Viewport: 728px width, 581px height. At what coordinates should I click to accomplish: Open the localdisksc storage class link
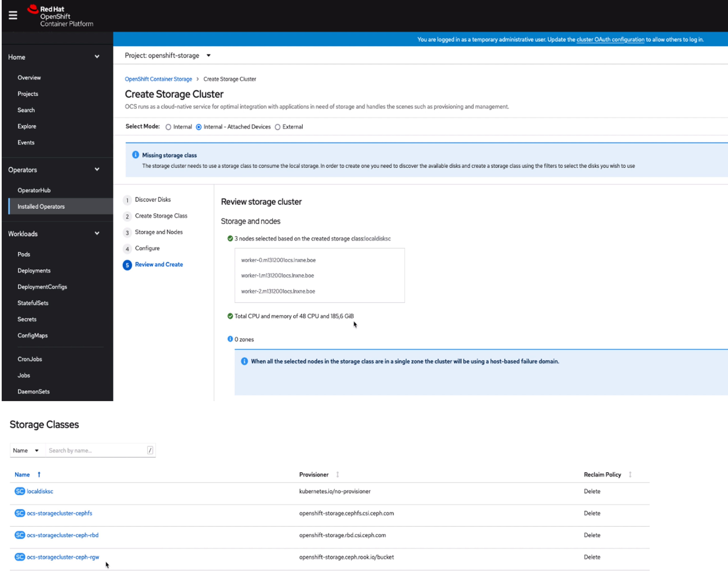(40, 491)
